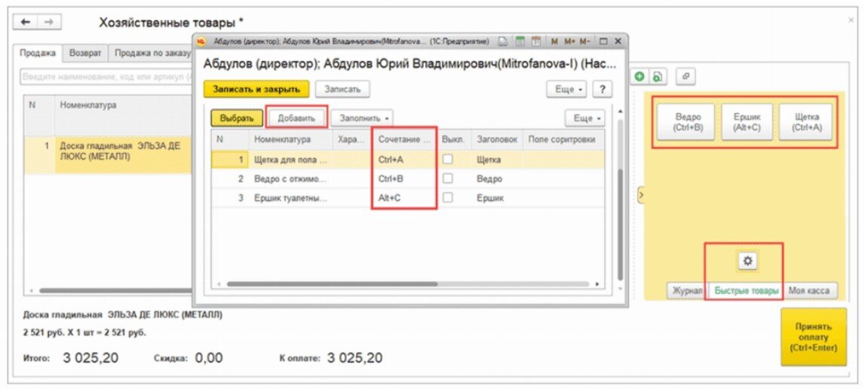Image resolution: width=868 pixels, height=389 pixels.
Task: Click the green copy document icon
Action: click(x=657, y=78)
